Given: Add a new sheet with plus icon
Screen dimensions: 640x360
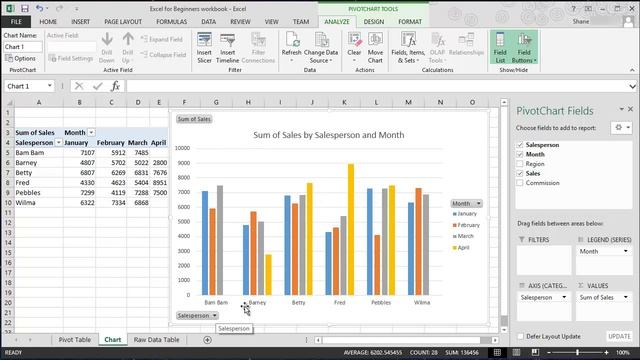Looking at the screenshot, I should click(207, 340).
